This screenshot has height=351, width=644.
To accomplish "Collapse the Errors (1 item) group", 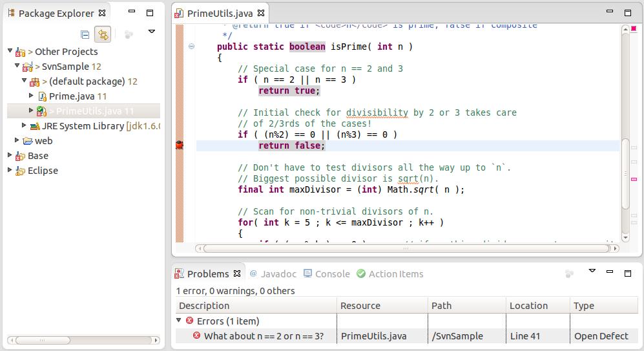I will point(179,320).
